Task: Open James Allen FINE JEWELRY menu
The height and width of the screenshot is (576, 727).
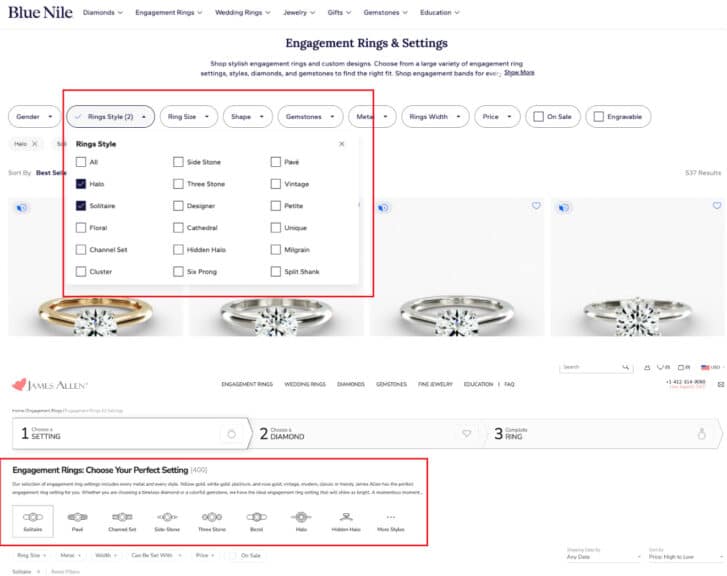Action: coord(435,384)
